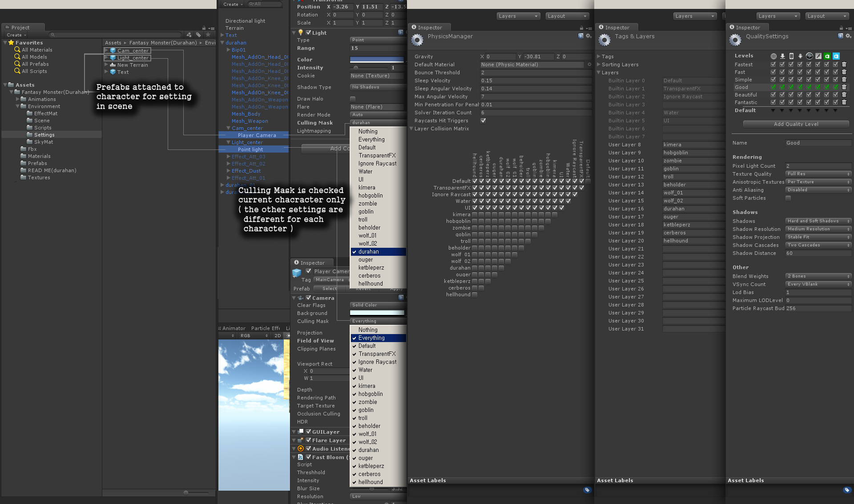The width and height of the screenshot is (854, 504).
Task: Select the Web Player platform icon in Levels
Action: (x=773, y=56)
